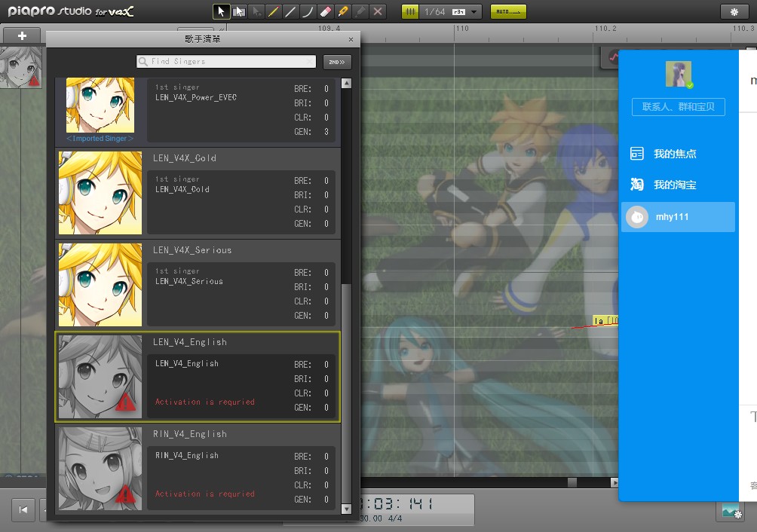757x532 pixels.
Task: Select the pencil draw tool
Action: [273, 11]
